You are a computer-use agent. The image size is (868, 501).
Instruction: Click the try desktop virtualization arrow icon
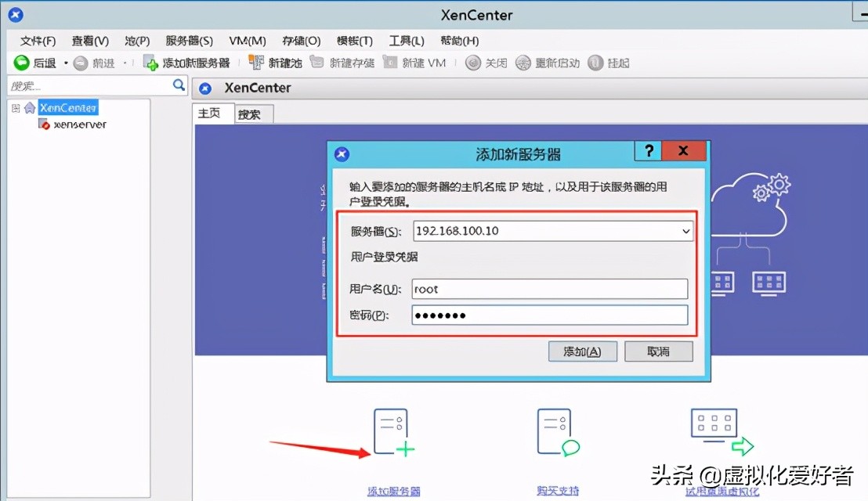coord(722,432)
